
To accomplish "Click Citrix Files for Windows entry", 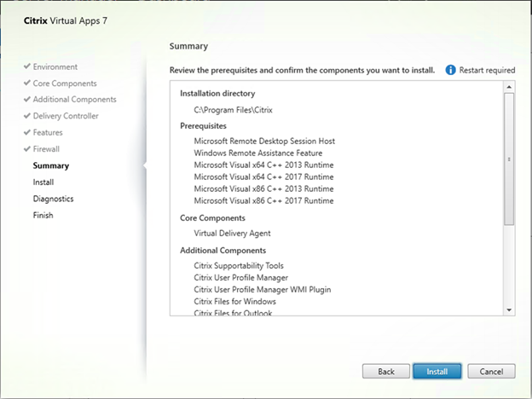I will [234, 301].
